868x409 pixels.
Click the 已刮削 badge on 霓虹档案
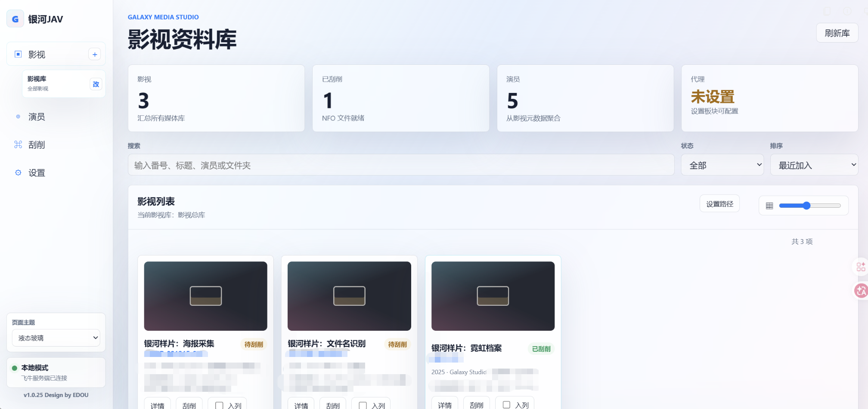(x=541, y=349)
